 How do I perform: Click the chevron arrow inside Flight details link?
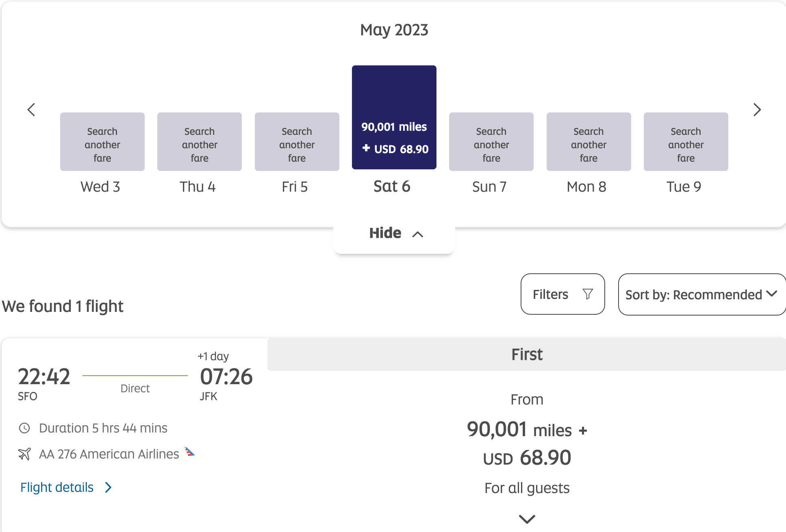[108, 487]
